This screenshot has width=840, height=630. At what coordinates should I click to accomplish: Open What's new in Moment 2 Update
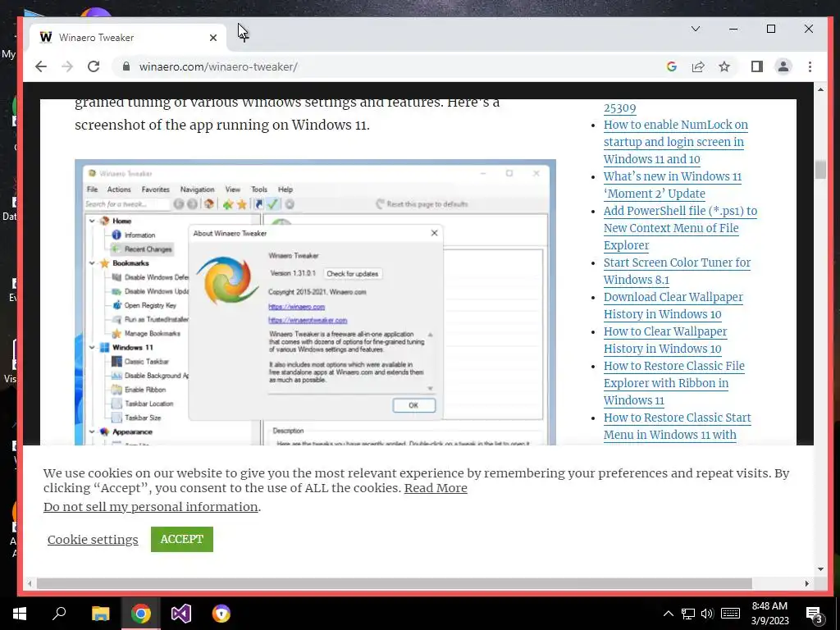click(673, 185)
